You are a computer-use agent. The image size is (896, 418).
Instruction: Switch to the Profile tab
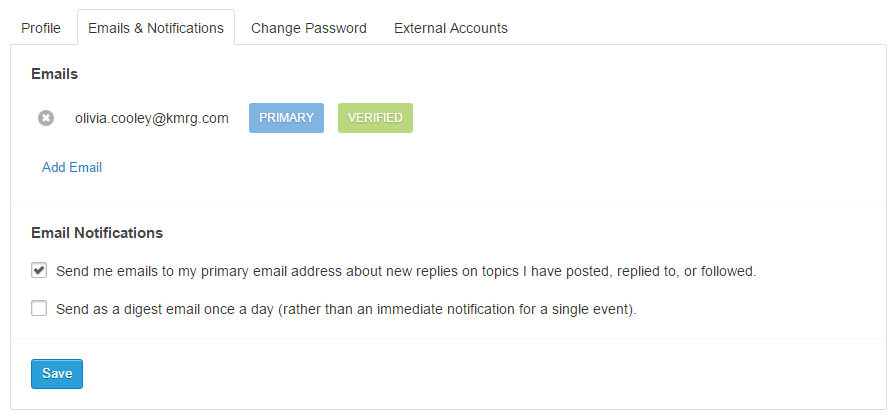coord(41,28)
